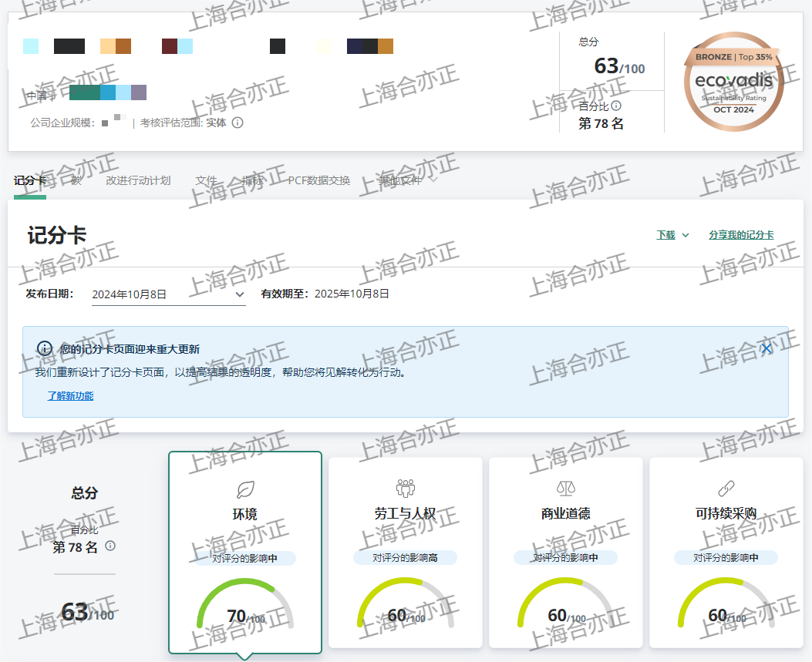The height and width of the screenshot is (662, 812).
Task: Click the leaf icon on the 环境 card
Action: tap(245, 489)
